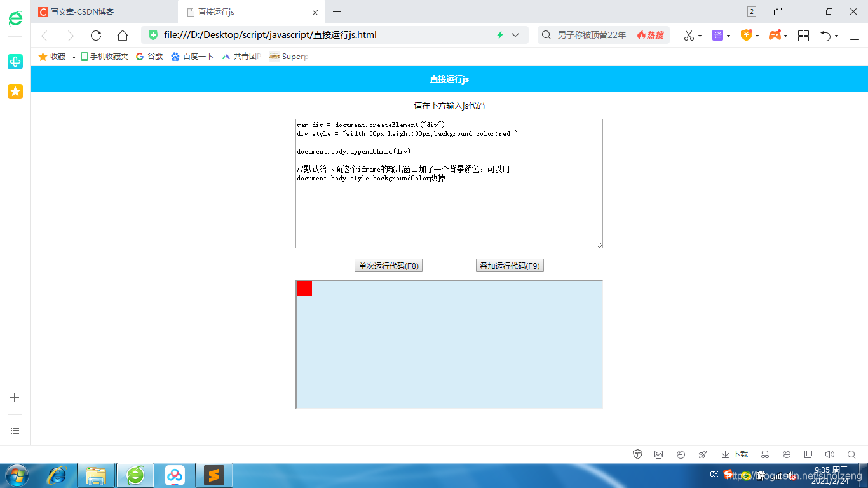Click the red square in the output frame
Image resolution: width=868 pixels, height=488 pixels.
point(304,288)
